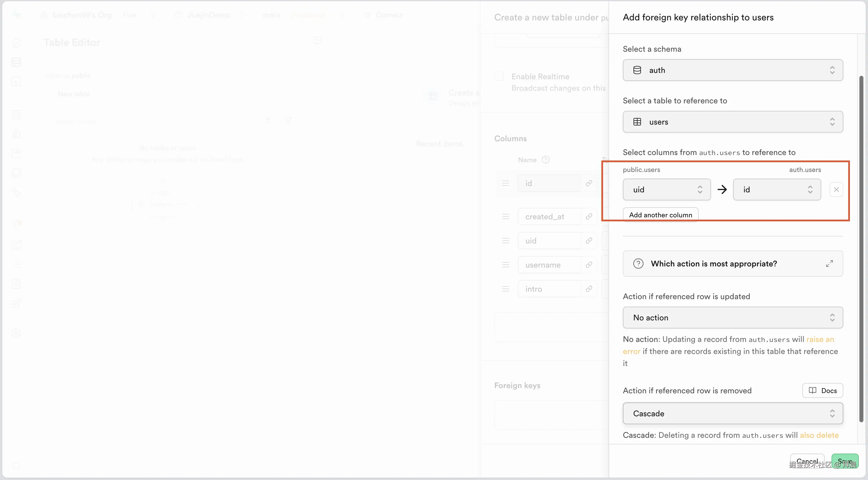
Task: Open the users table reference dropdown
Action: (733, 122)
